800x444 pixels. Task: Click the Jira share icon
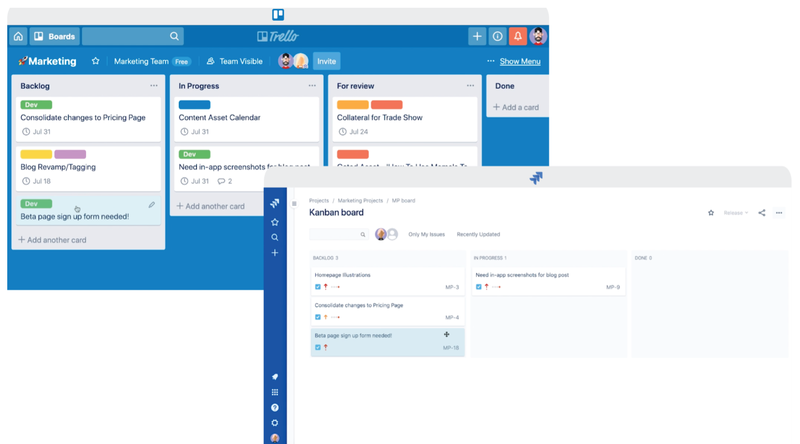click(x=762, y=213)
